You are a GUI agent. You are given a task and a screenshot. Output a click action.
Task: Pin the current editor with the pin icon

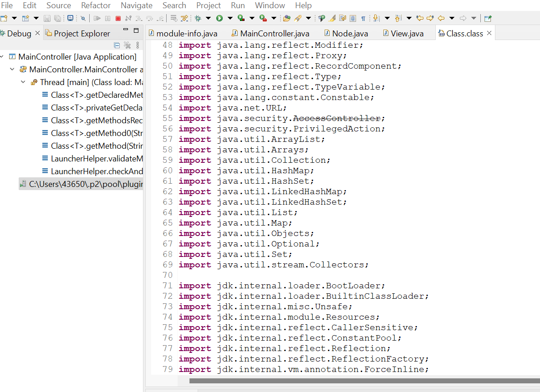tap(487, 18)
